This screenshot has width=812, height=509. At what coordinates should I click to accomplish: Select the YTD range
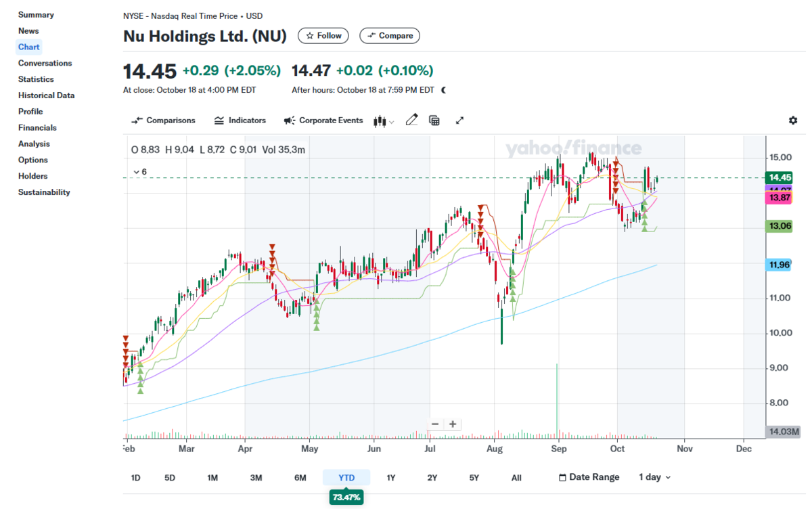coord(346,478)
